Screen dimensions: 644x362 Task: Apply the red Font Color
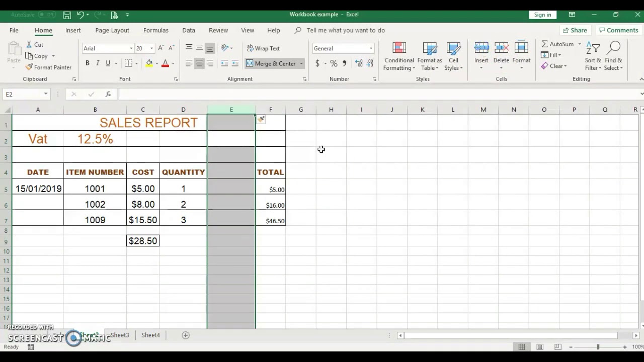point(165,63)
